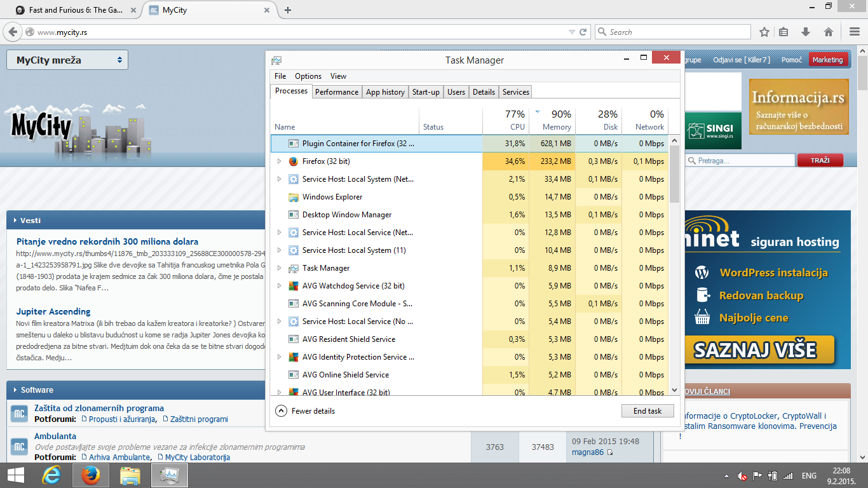Click Firefox icon in process list
This screenshot has width=868, height=488.
[294, 161]
